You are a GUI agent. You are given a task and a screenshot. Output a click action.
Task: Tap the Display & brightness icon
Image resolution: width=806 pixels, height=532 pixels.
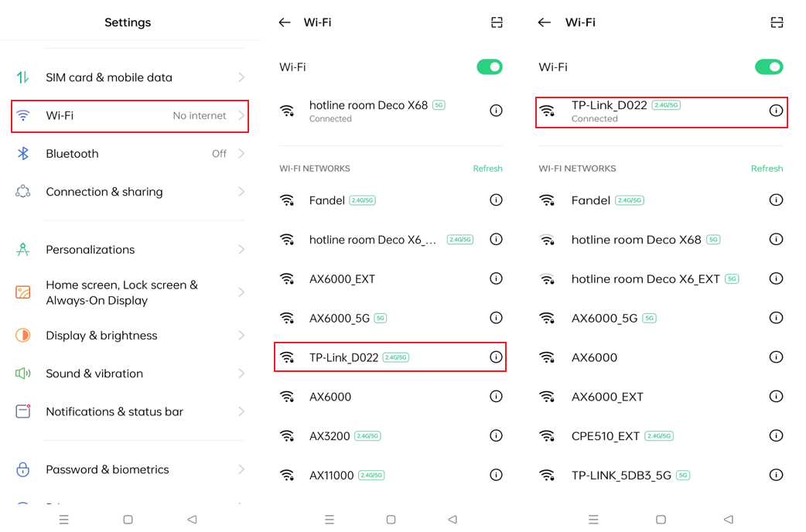[24, 335]
